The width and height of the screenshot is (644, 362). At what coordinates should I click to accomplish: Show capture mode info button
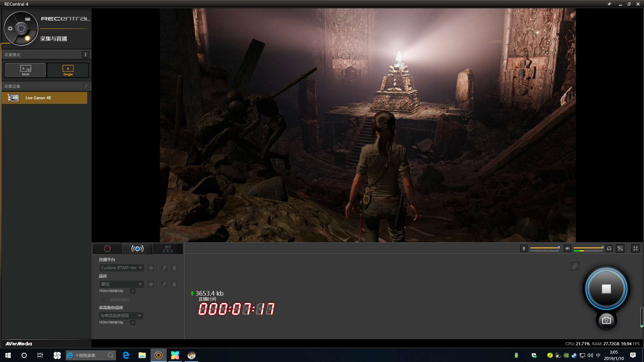tap(85, 55)
